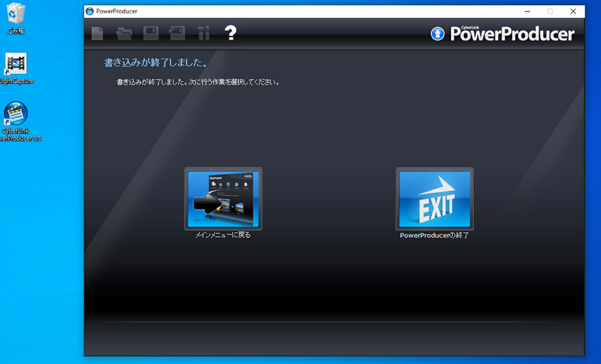The height and width of the screenshot is (364, 601).
Task: Click the 書き込みが終了しました。 heading
Action: (x=156, y=63)
